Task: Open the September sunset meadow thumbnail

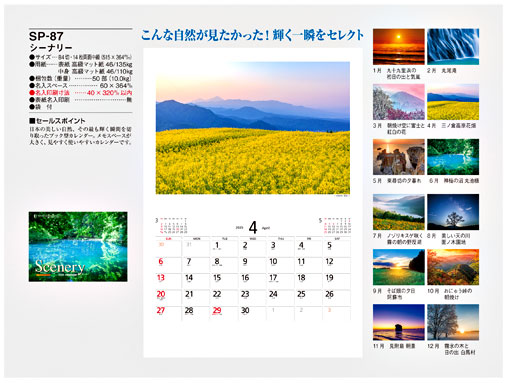Action: point(398,267)
